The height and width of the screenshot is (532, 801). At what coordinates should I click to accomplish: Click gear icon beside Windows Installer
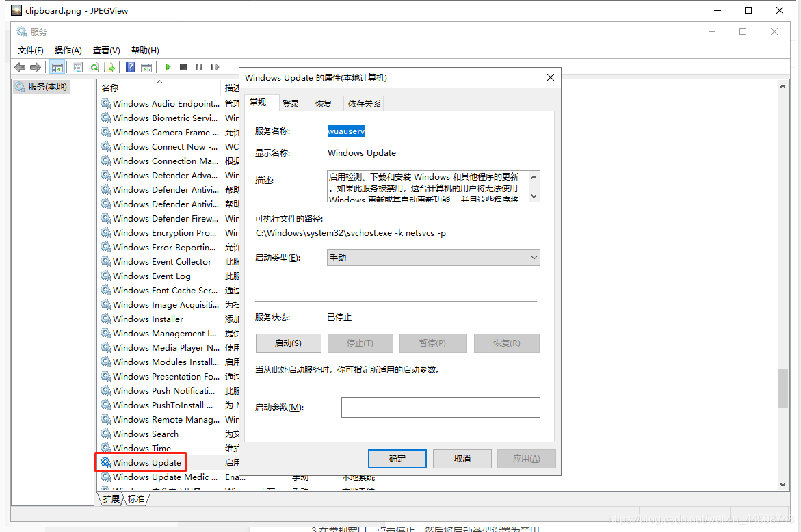tap(106, 319)
